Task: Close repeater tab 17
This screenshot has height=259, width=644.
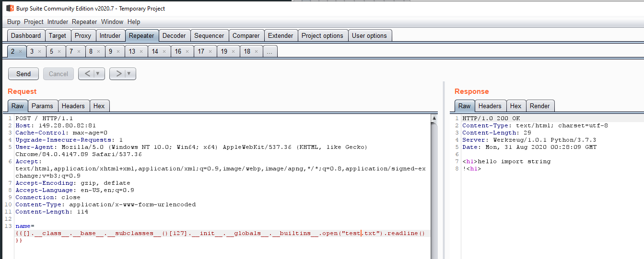Action: coord(210,52)
